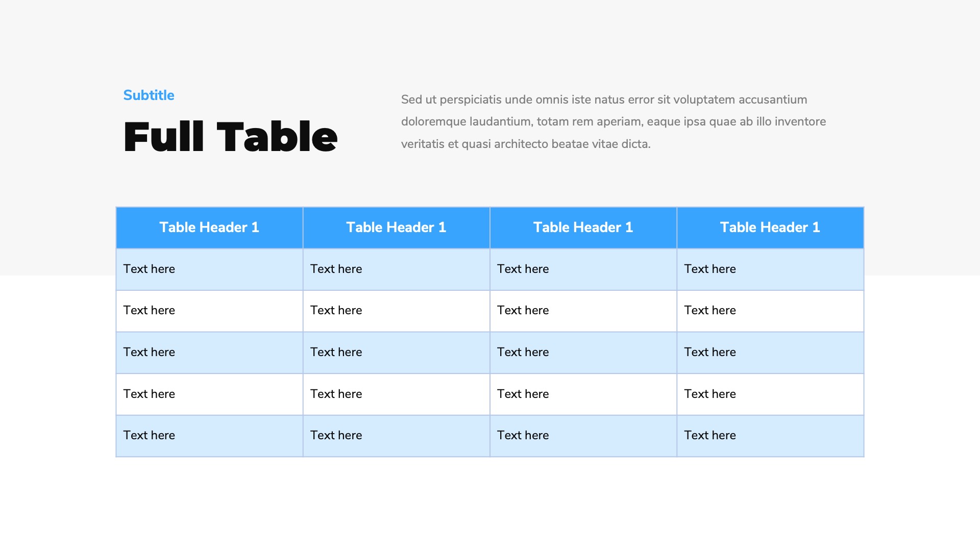Select last row, third column Text here cell
The width and height of the screenshot is (980, 551).
523,435
